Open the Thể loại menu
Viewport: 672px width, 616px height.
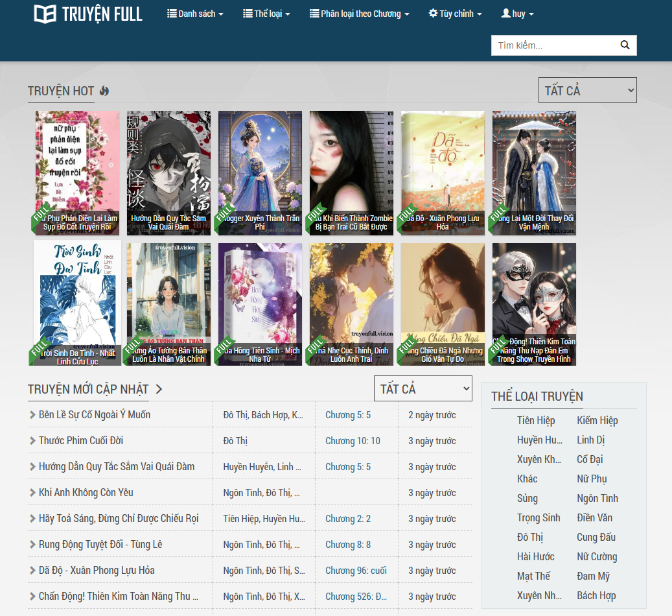(x=266, y=13)
